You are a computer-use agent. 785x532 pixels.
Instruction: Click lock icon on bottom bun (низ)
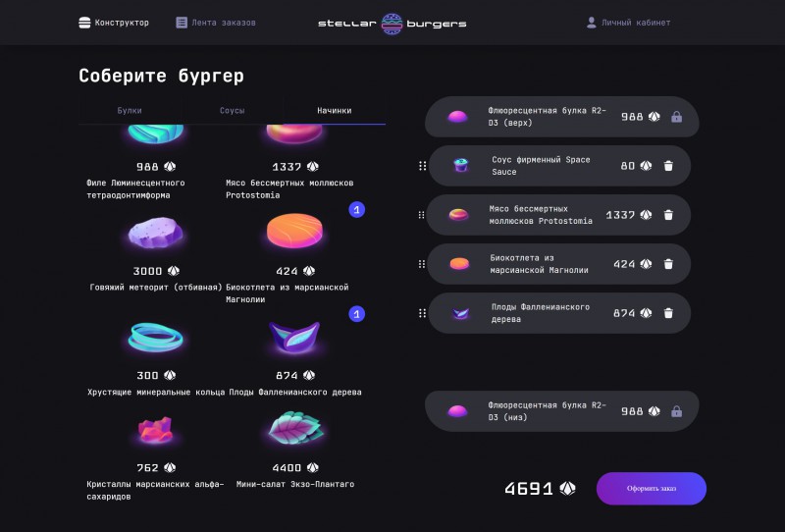pos(676,411)
